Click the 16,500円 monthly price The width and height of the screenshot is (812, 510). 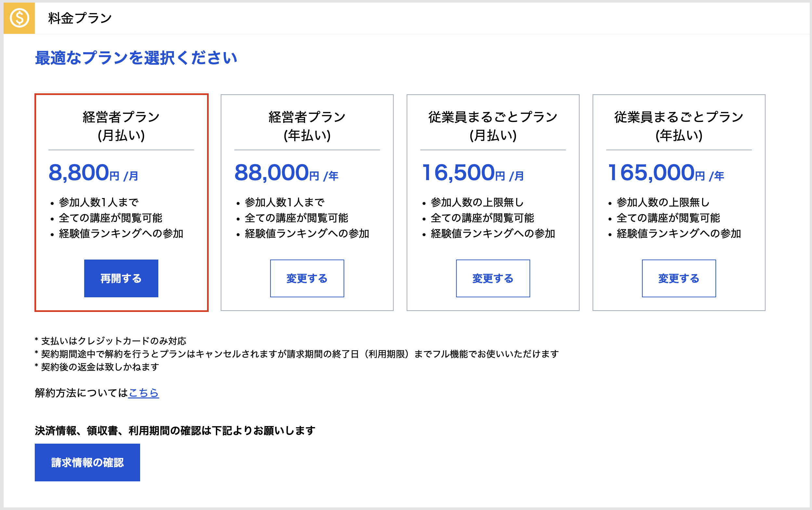[472, 173]
